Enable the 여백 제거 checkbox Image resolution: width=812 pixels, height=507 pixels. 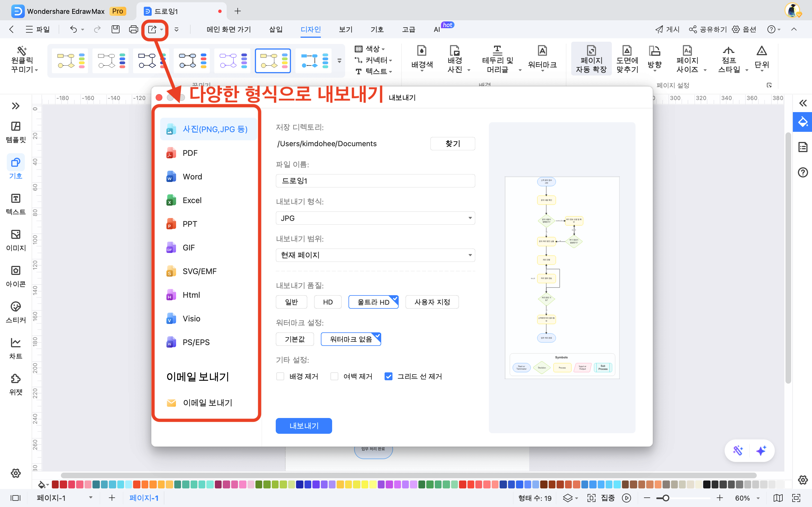(334, 376)
